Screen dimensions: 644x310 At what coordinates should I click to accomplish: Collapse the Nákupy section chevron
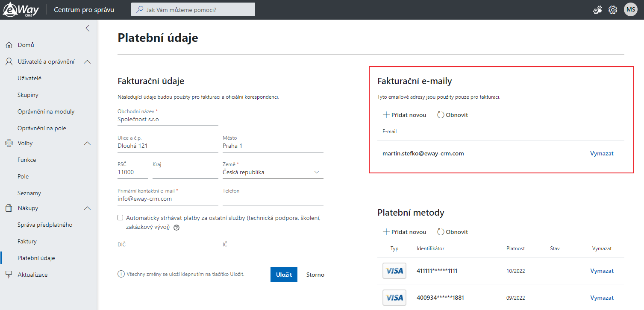87,208
